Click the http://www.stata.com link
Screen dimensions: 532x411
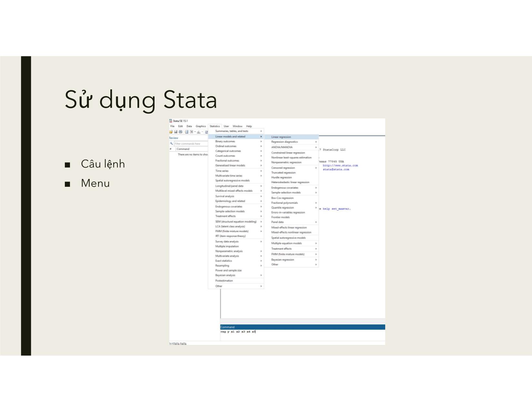coord(340,165)
